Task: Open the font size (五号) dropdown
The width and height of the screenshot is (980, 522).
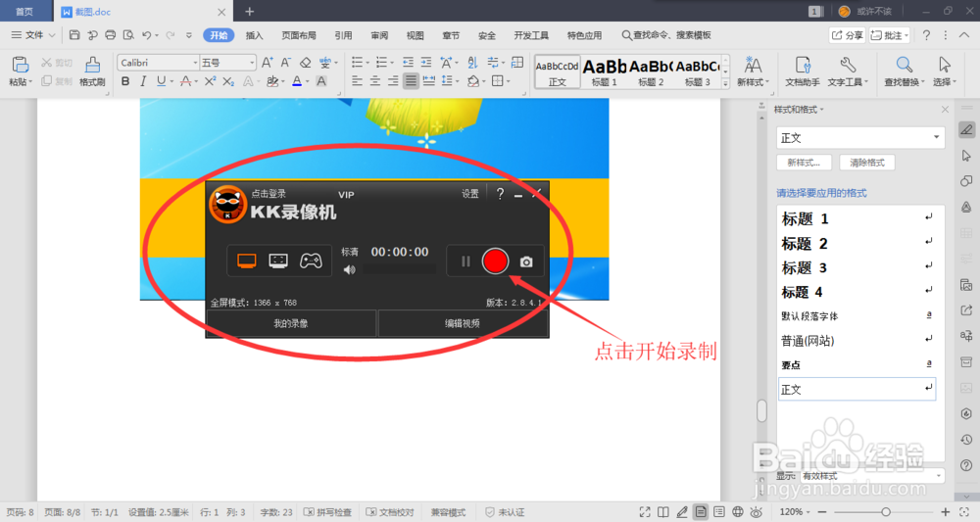Action: click(252, 63)
